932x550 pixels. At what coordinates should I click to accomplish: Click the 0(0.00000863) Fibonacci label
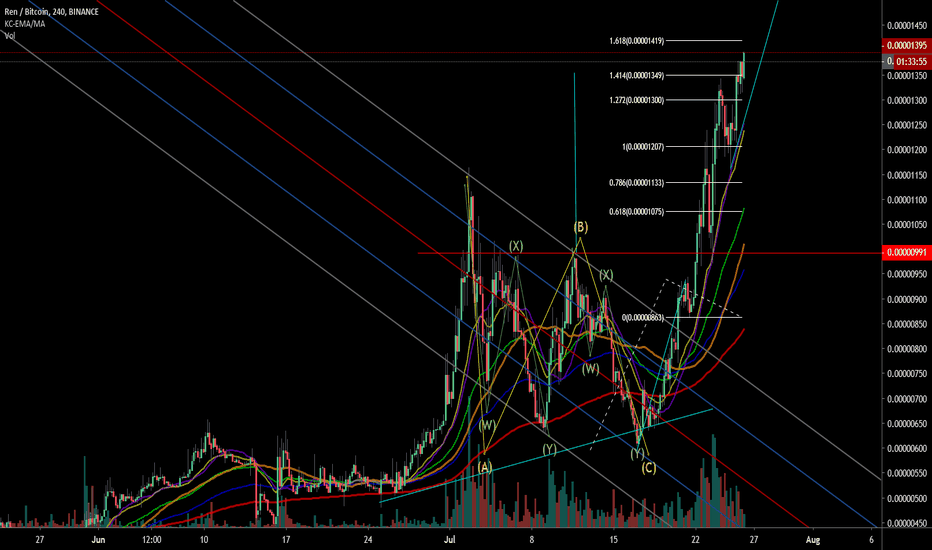(643, 318)
